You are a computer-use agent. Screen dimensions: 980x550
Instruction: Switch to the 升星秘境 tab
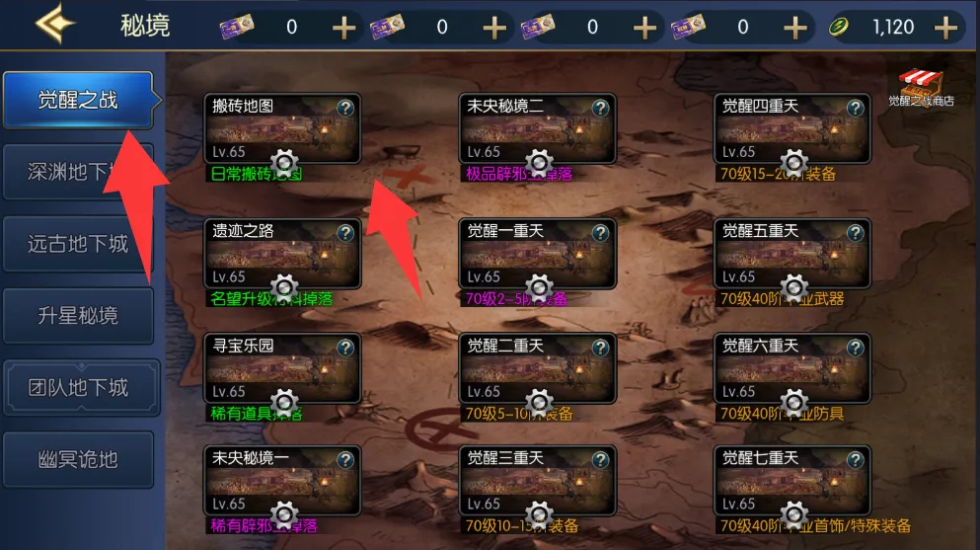click(x=78, y=316)
